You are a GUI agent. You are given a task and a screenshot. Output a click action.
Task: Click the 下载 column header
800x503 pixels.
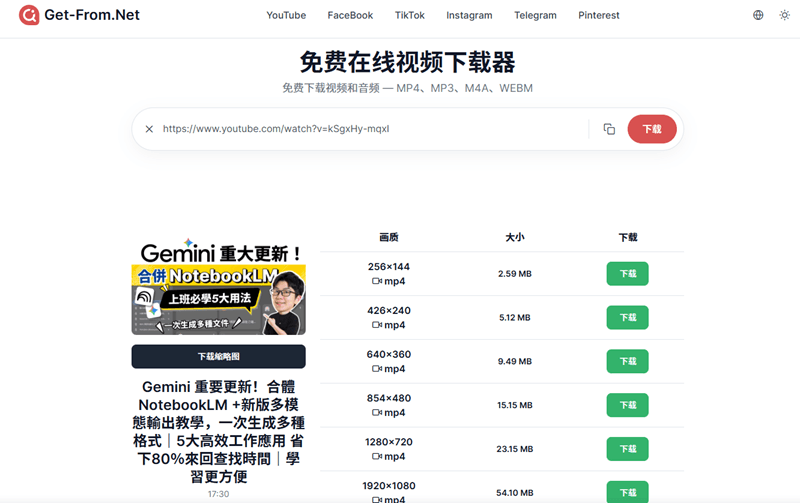click(x=628, y=237)
